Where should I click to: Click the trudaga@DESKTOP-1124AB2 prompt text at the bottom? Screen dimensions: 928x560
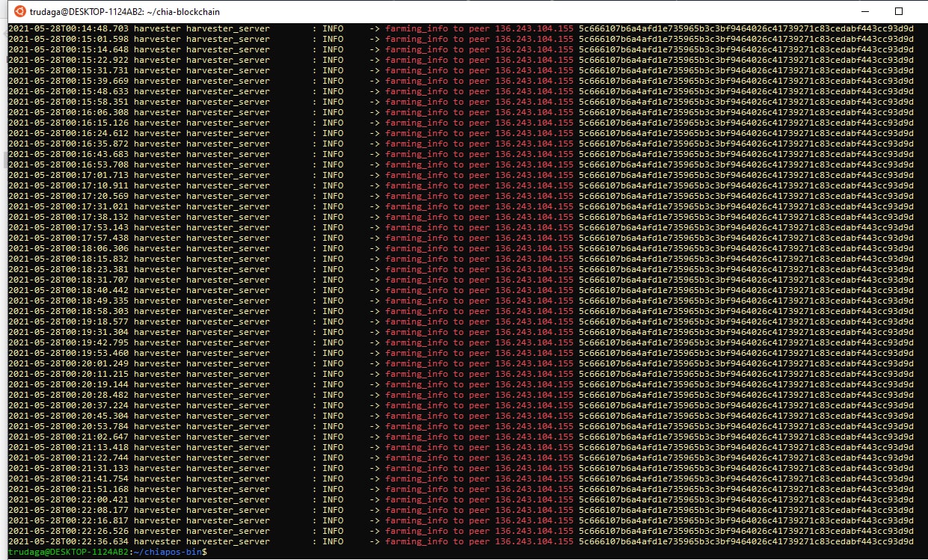tap(68, 552)
